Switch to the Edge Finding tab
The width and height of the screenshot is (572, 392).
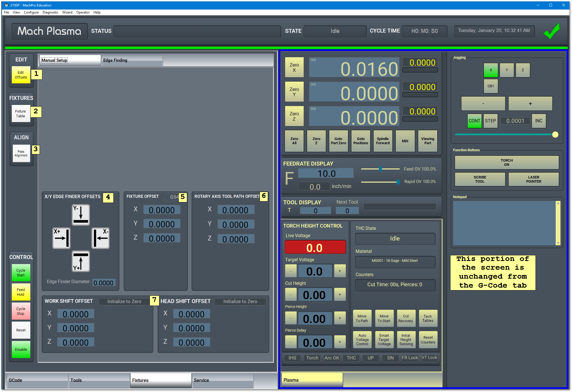point(132,60)
